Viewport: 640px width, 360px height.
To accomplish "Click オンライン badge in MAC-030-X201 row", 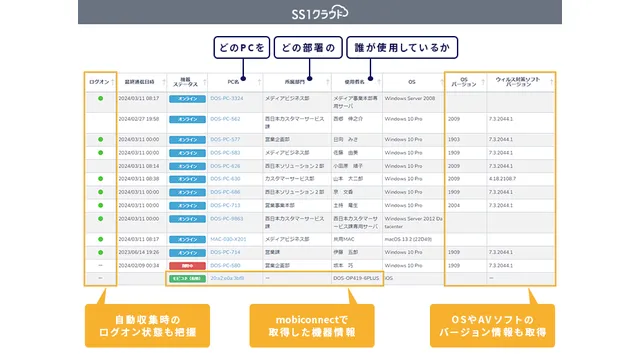I will (187, 240).
